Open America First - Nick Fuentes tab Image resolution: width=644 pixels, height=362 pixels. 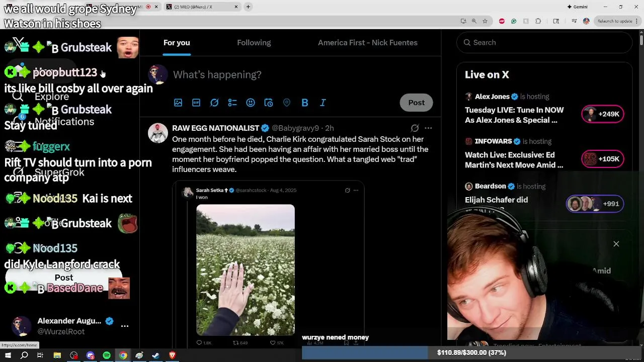click(368, 43)
